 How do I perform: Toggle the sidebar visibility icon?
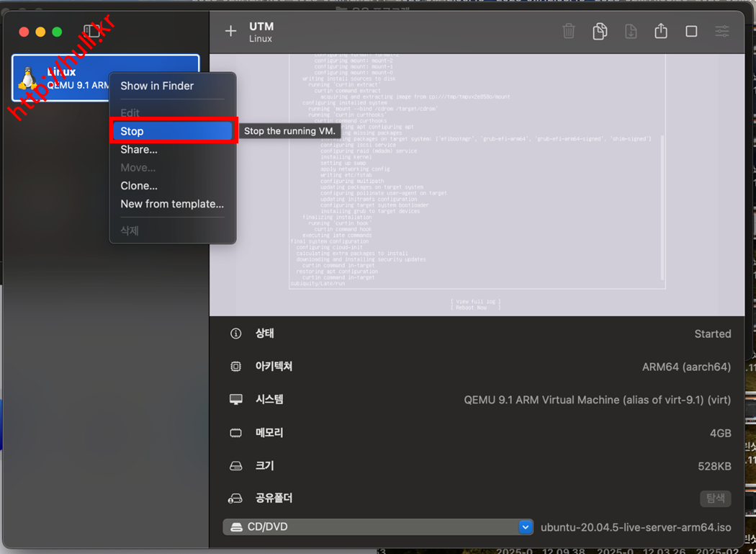point(91,32)
